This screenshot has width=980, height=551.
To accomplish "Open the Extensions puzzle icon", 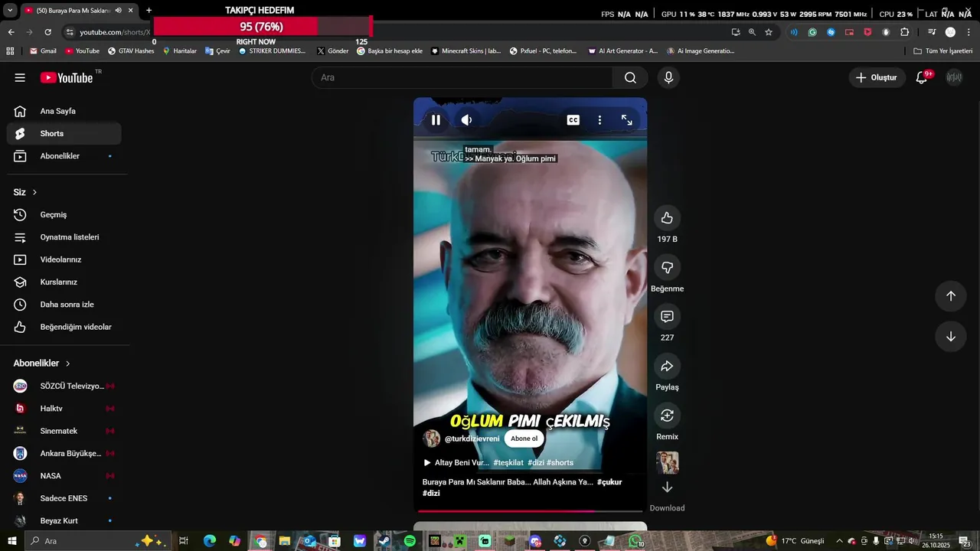I will tap(905, 32).
